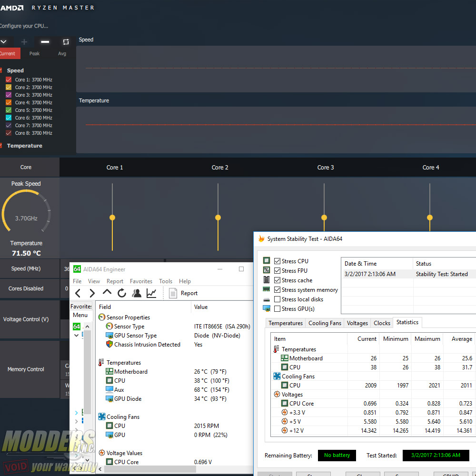This screenshot has height=476, width=476.
Task: Click the Core 4 speed slider handle
Action: coord(429,218)
